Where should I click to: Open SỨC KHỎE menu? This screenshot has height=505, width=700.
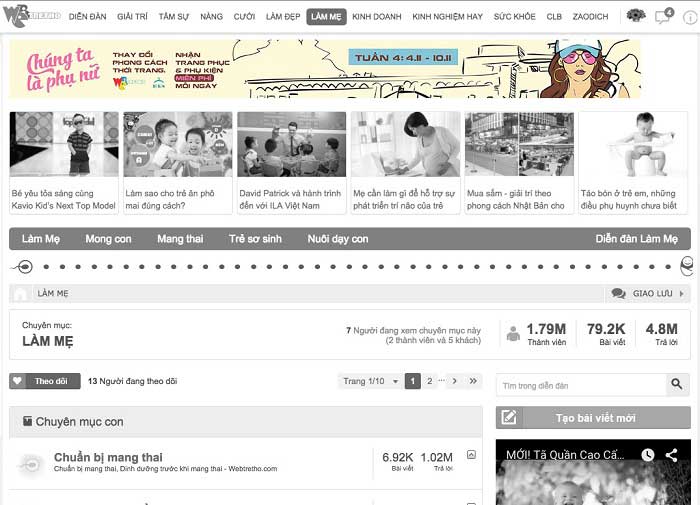pos(514,17)
